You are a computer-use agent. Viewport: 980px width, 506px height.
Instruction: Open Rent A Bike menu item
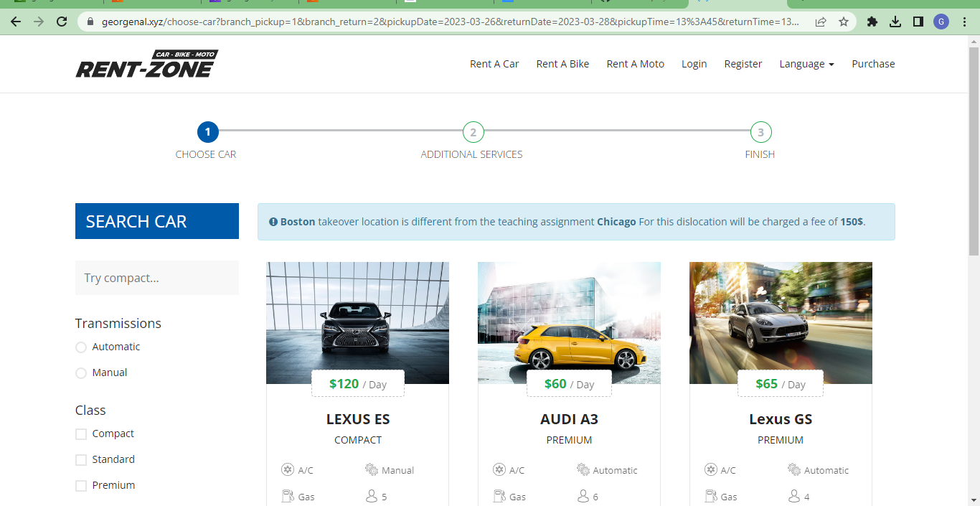[562, 64]
